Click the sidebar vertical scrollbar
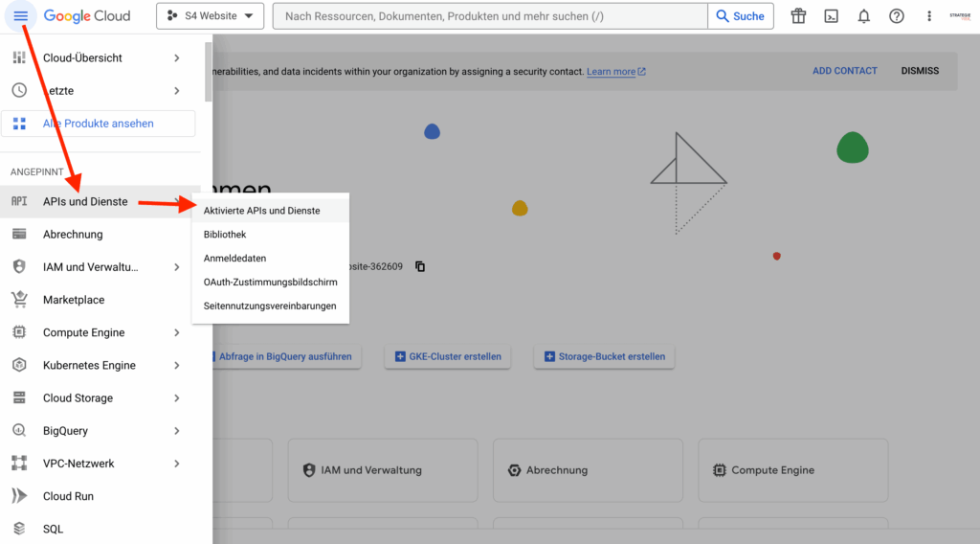 click(x=208, y=72)
